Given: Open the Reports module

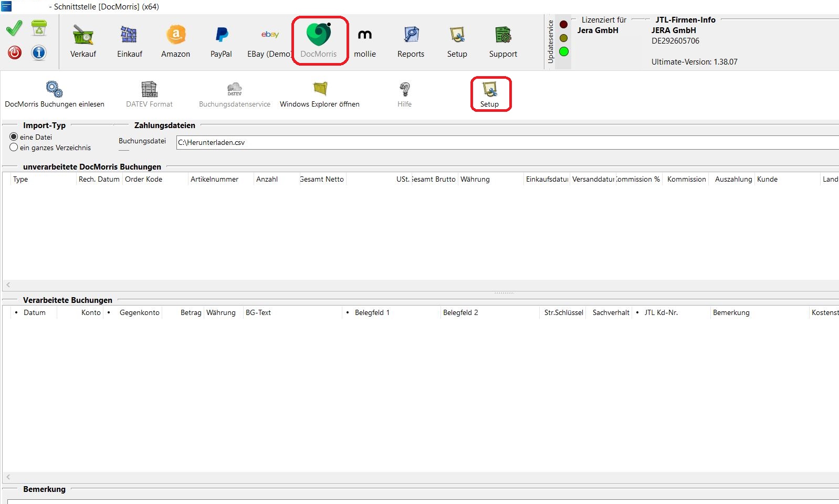Looking at the screenshot, I should [411, 41].
